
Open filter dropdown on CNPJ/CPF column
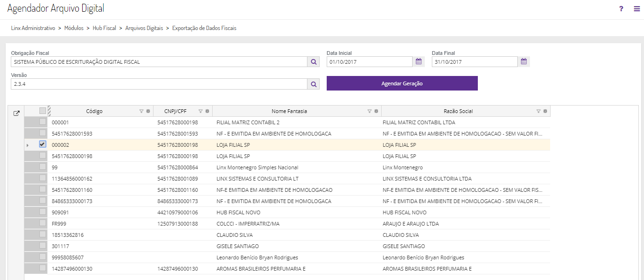(x=200, y=111)
